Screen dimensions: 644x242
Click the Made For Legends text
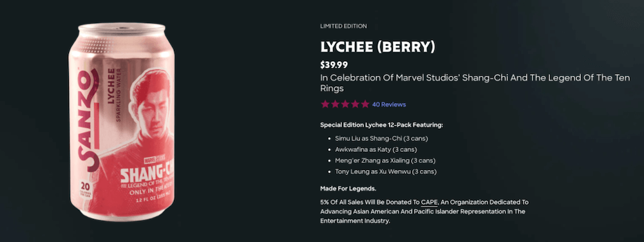point(348,189)
